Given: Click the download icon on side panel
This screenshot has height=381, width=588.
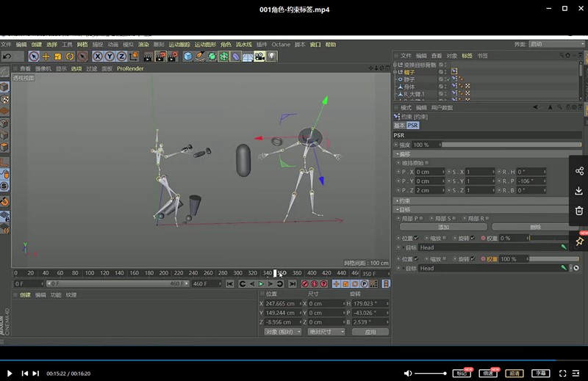Looking at the screenshot, I should pos(579,191).
